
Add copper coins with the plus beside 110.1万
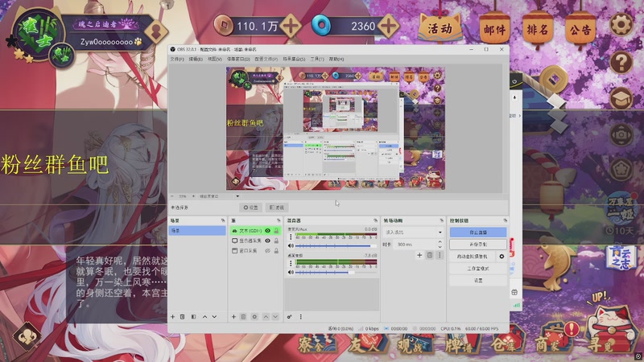[291, 27]
